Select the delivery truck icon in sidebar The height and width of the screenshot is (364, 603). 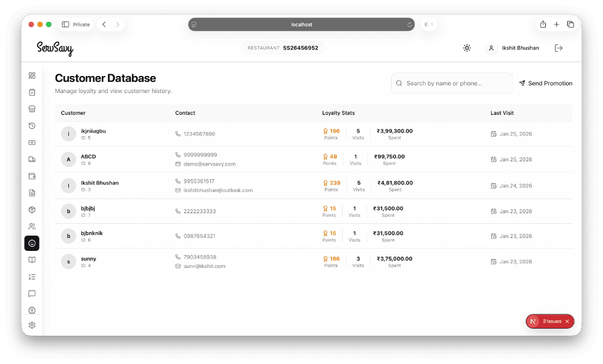coord(32,159)
